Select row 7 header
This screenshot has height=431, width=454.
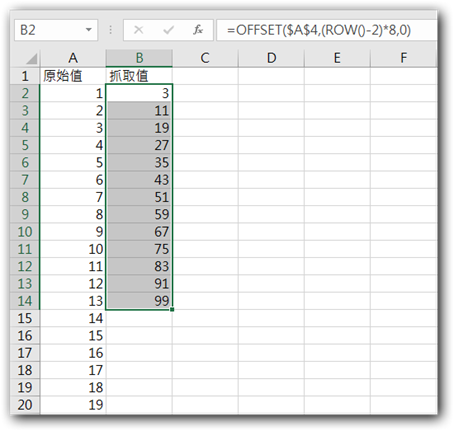[25, 180]
